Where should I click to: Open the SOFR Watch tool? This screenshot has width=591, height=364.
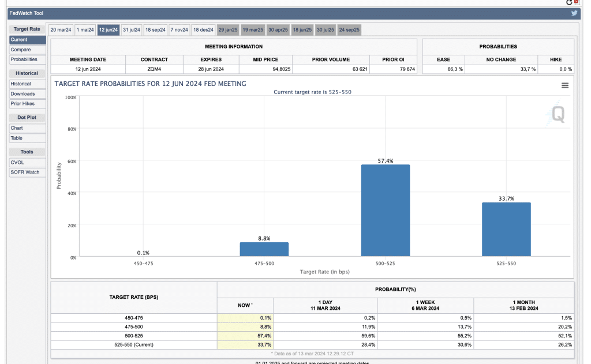pos(28,172)
